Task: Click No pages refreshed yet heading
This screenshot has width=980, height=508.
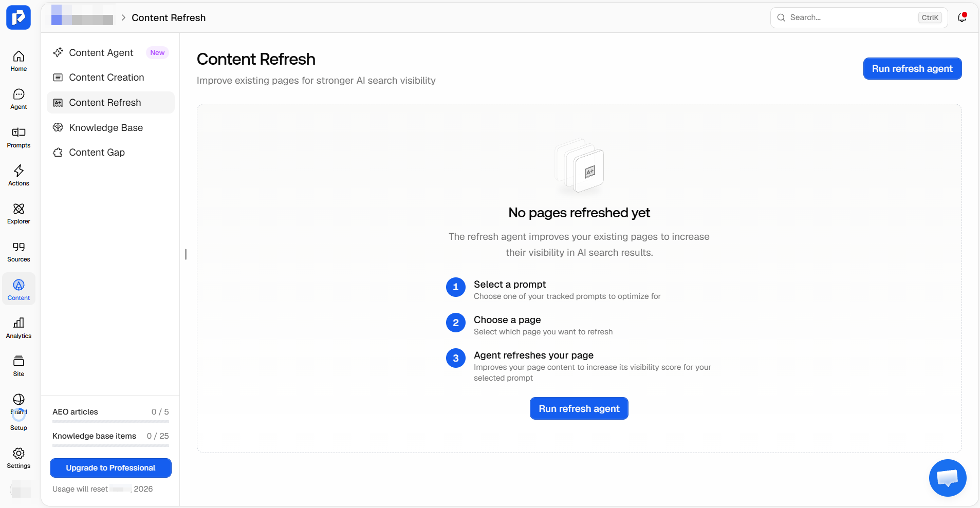Action: pos(579,213)
